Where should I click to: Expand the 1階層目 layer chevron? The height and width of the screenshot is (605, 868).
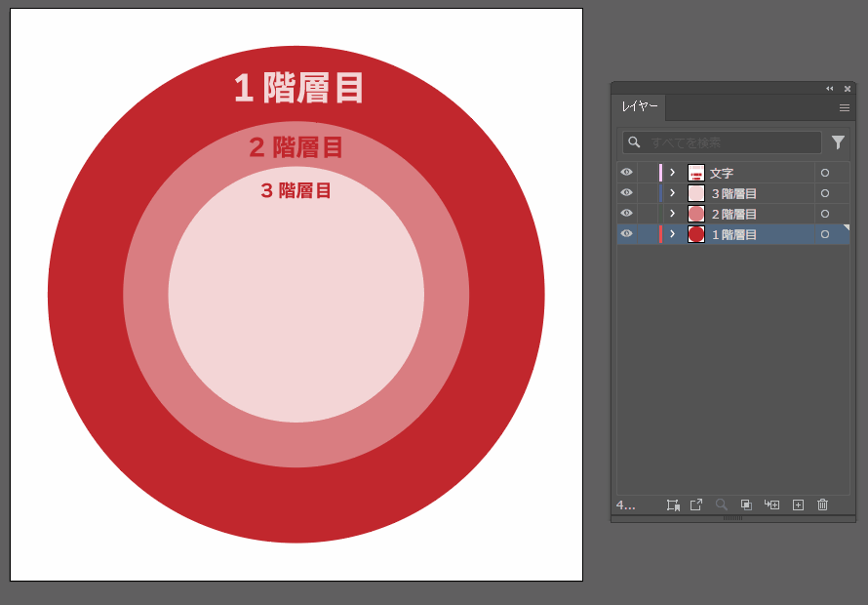coord(672,234)
